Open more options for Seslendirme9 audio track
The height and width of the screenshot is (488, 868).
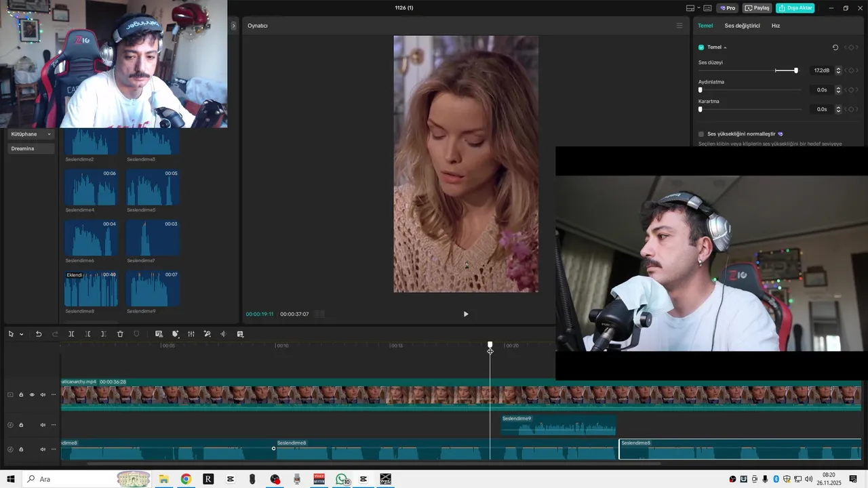[x=54, y=425]
